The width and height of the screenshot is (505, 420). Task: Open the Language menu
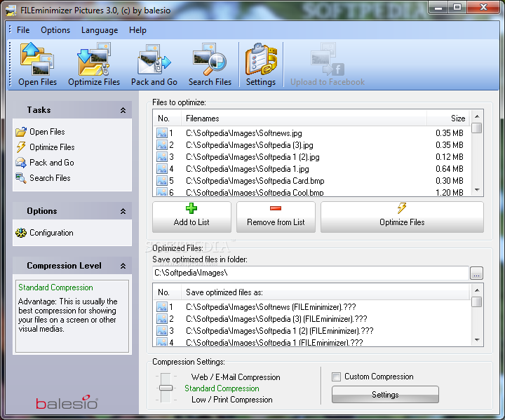pyautogui.click(x=100, y=30)
